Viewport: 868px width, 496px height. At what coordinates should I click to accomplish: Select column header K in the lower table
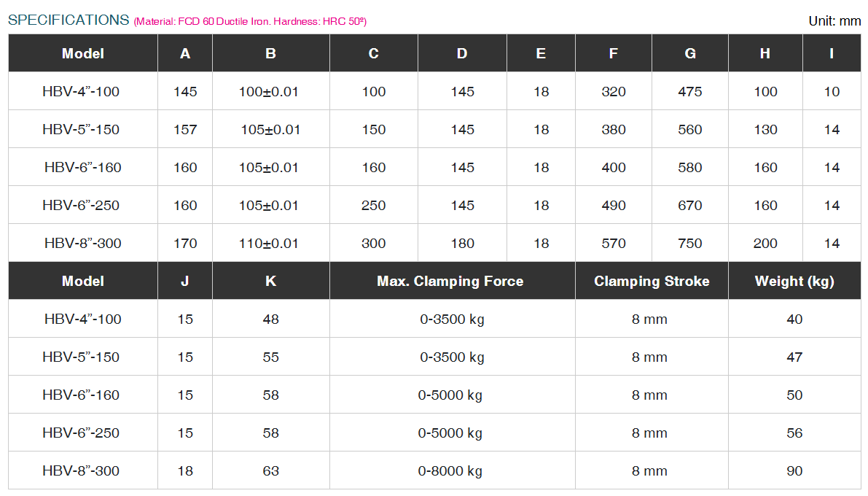click(x=270, y=281)
